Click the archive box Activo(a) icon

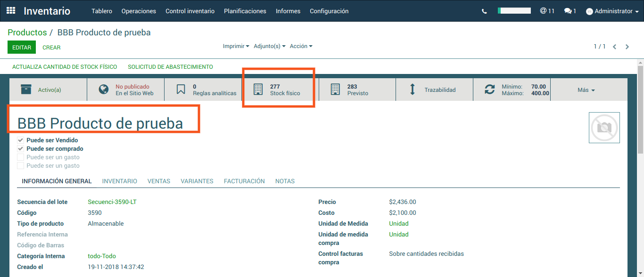point(26,90)
